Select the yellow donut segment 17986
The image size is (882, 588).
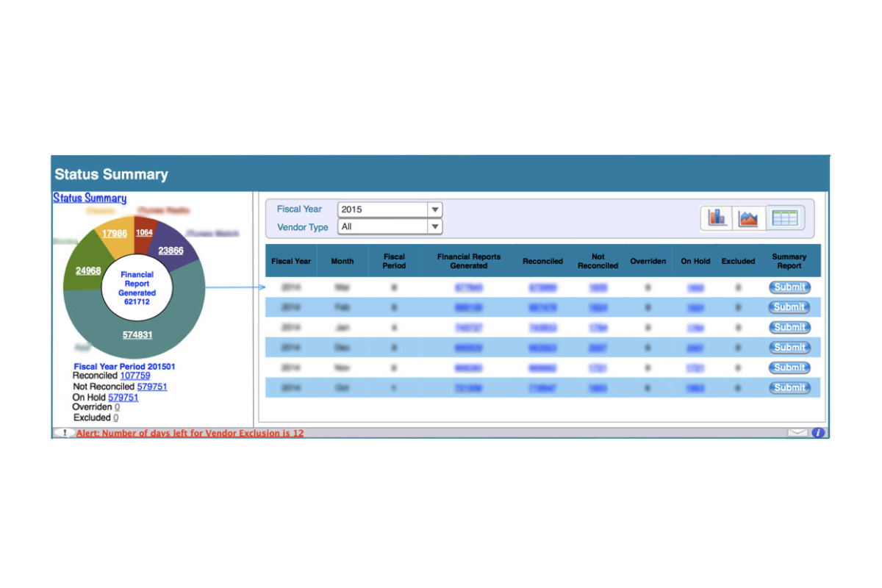[115, 234]
